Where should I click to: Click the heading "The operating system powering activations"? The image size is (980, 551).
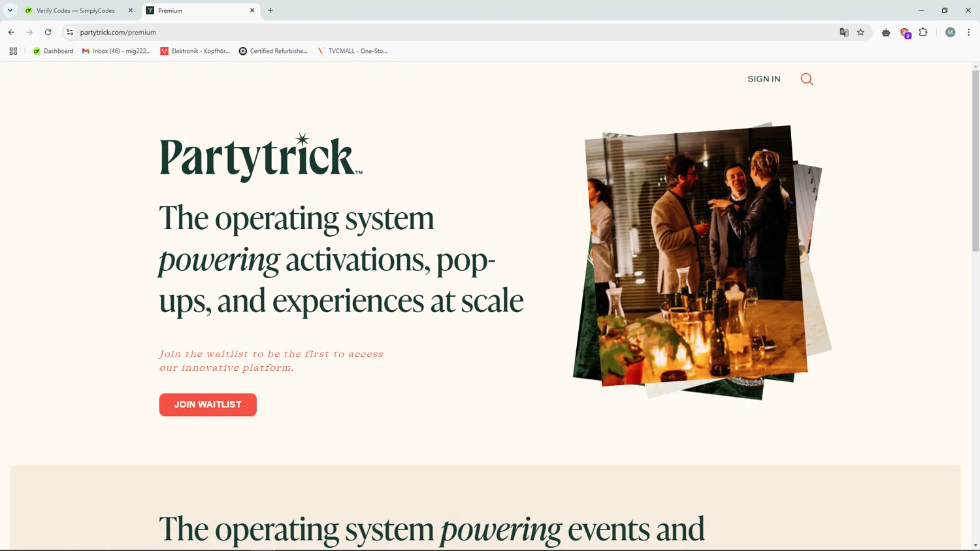coord(341,259)
